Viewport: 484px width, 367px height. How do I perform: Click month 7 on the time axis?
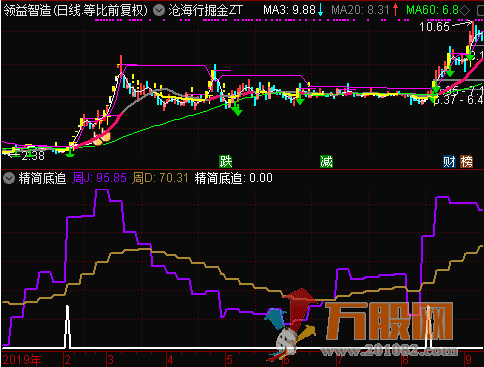pyautogui.click(x=340, y=360)
